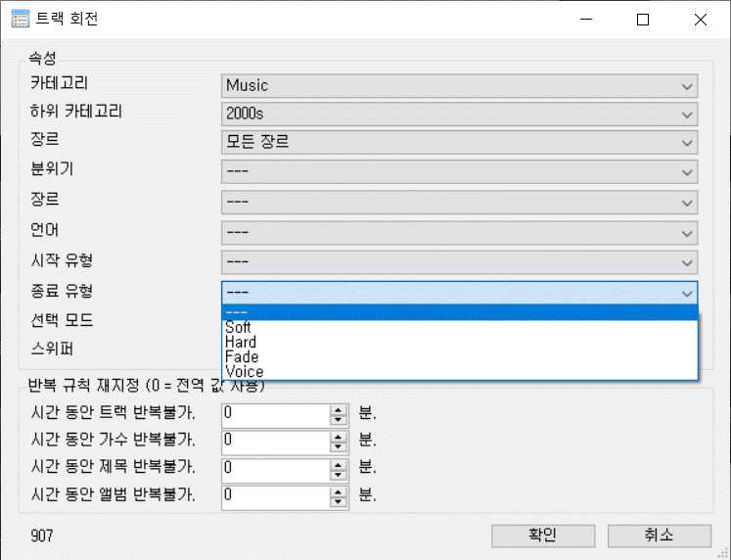
Task: Open the 시작 유형 dropdown
Action: point(459,262)
